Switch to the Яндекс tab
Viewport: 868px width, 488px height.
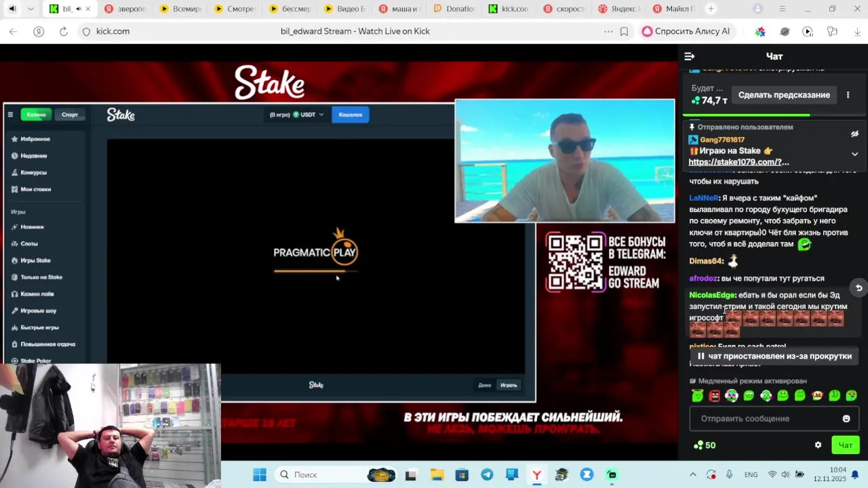pyautogui.click(x=618, y=9)
